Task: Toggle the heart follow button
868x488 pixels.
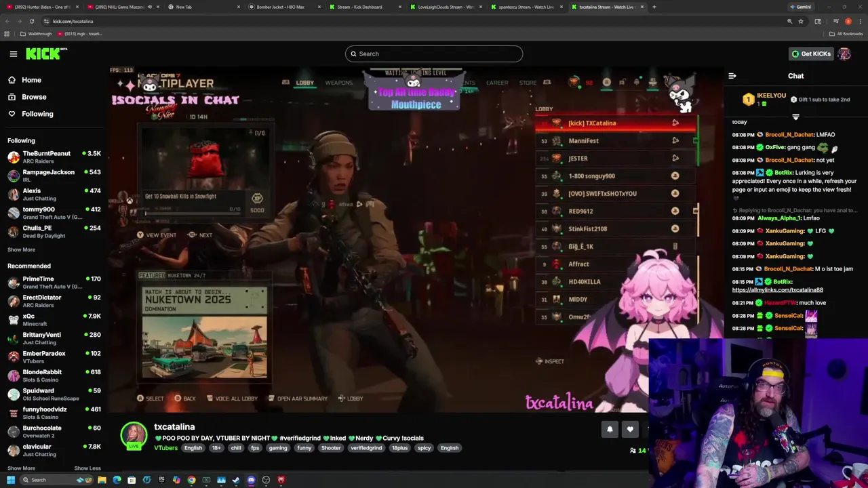Action: point(630,428)
